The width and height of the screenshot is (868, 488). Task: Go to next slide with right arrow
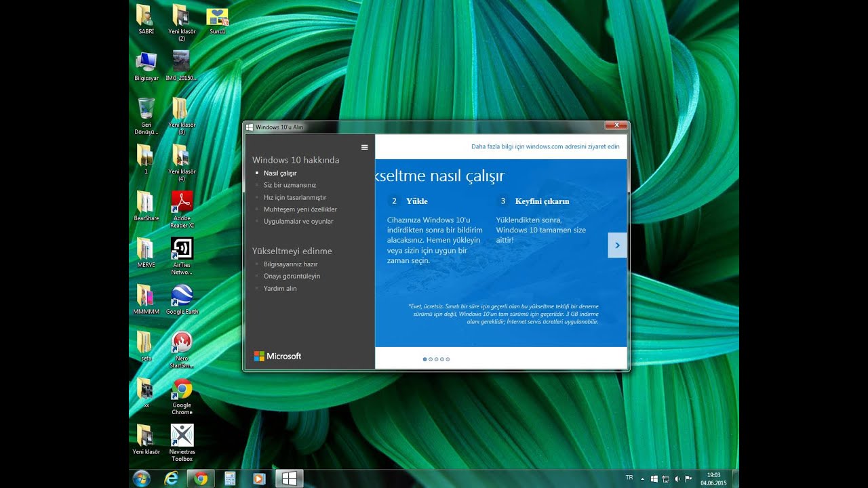click(617, 245)
